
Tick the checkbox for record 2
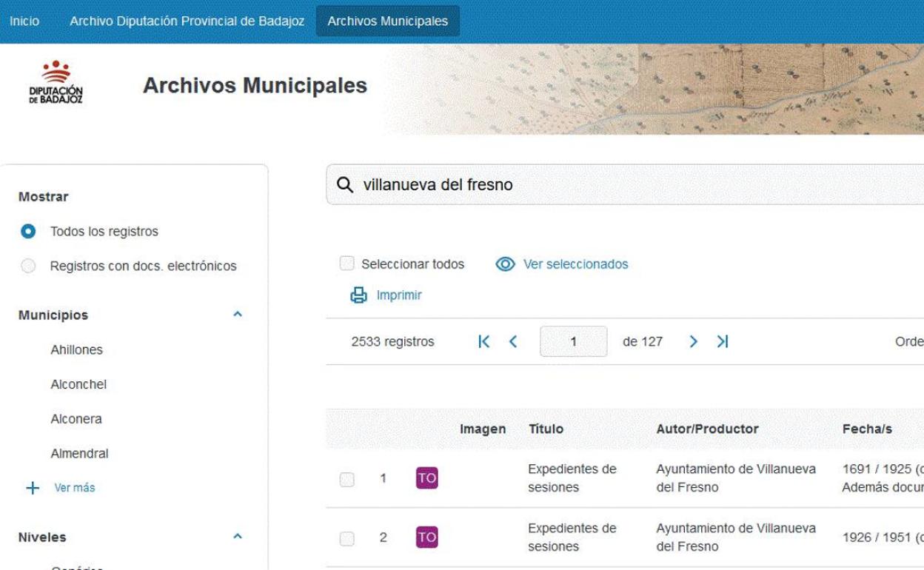346,538
